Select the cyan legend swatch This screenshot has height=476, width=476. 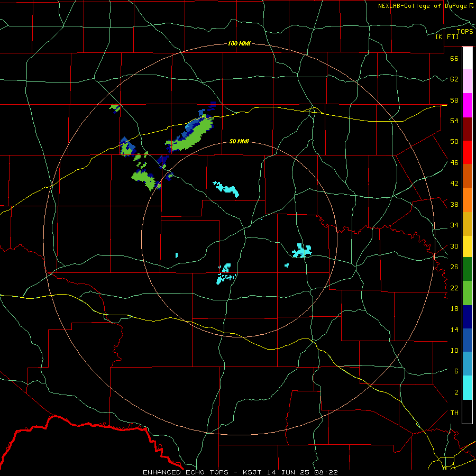(467, 388)
